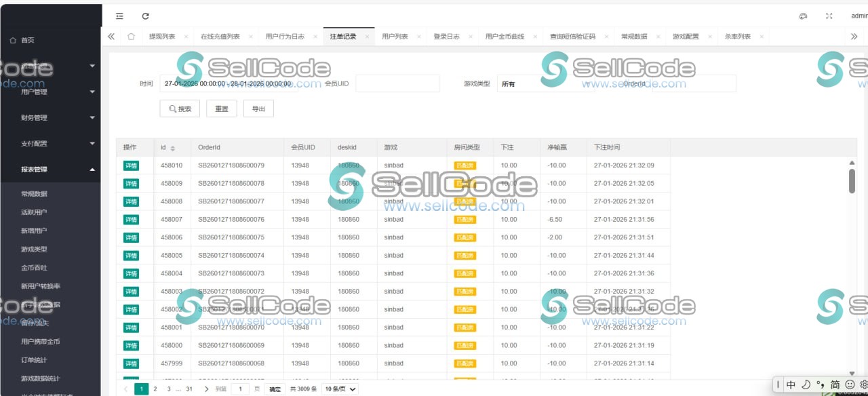868x396 pixels.
Task: Open the theme palette icon near admin
Action: coord(804,16)
